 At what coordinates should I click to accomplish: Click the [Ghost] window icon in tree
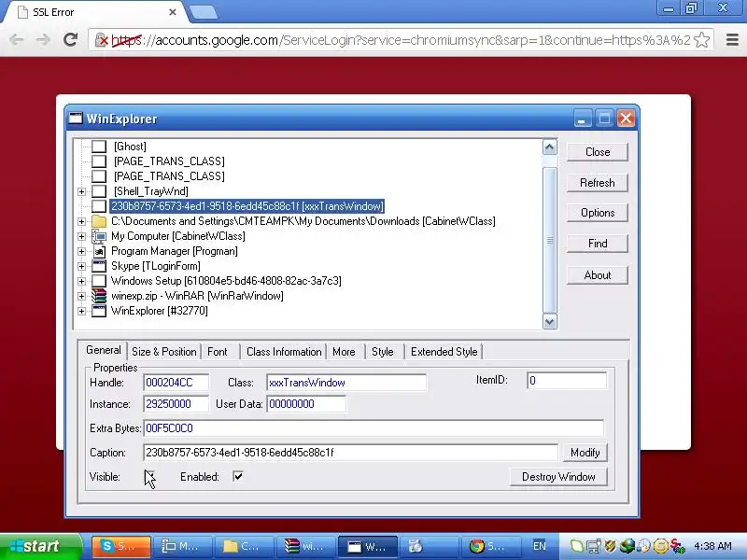point(99,147)
